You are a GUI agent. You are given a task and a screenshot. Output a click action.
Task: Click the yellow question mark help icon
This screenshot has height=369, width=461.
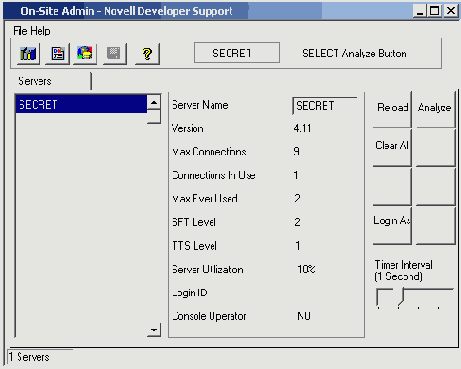point(147,53)
